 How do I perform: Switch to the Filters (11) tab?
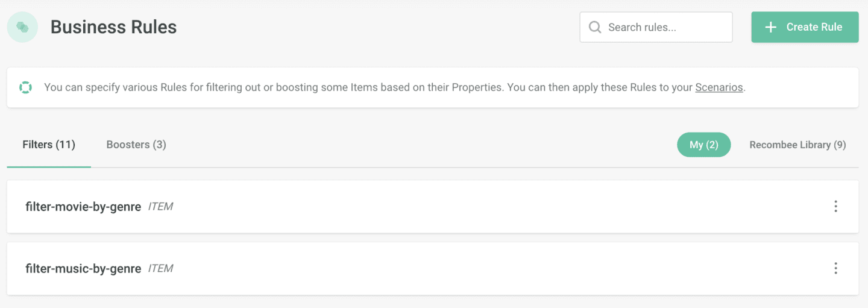[x=49, y=145]
